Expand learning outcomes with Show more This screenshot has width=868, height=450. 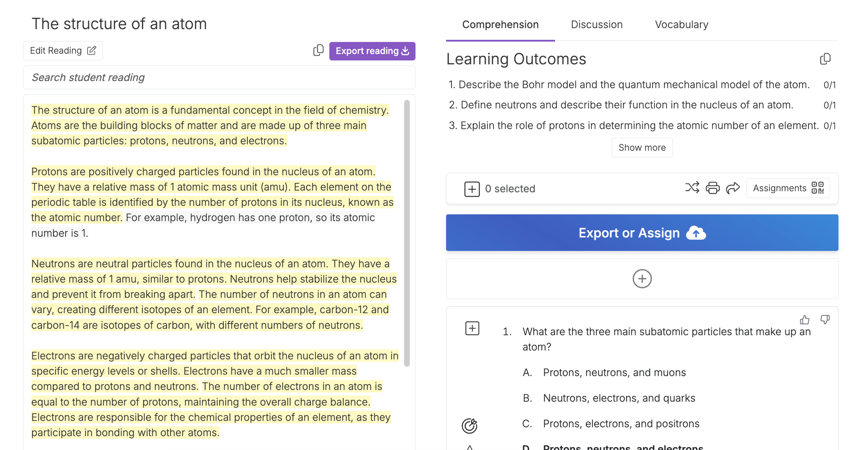[641, 148]
